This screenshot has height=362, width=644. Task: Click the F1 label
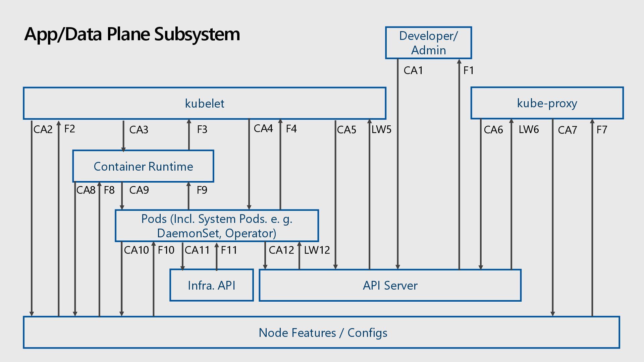click(469, 70)
